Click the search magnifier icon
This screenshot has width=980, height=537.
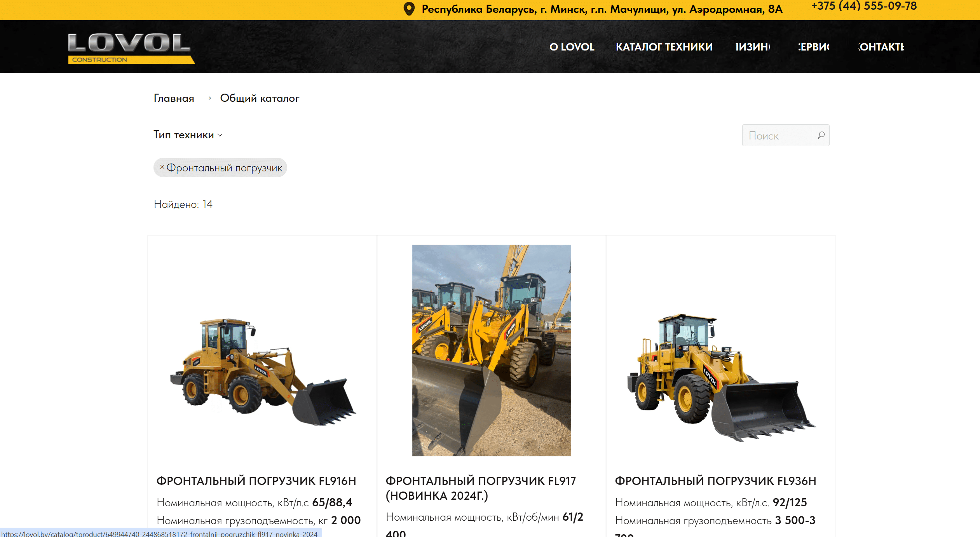[x=821, y=135]
